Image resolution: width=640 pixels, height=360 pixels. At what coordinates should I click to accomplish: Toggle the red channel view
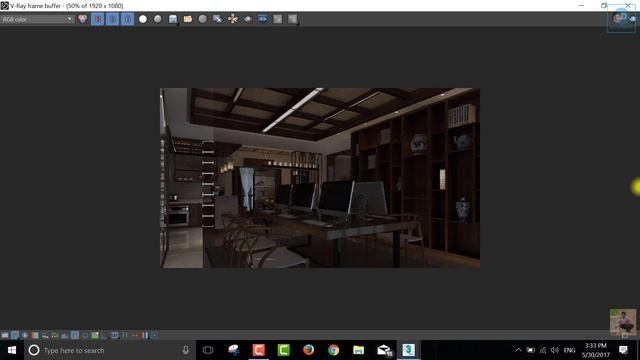coord(97,19)
